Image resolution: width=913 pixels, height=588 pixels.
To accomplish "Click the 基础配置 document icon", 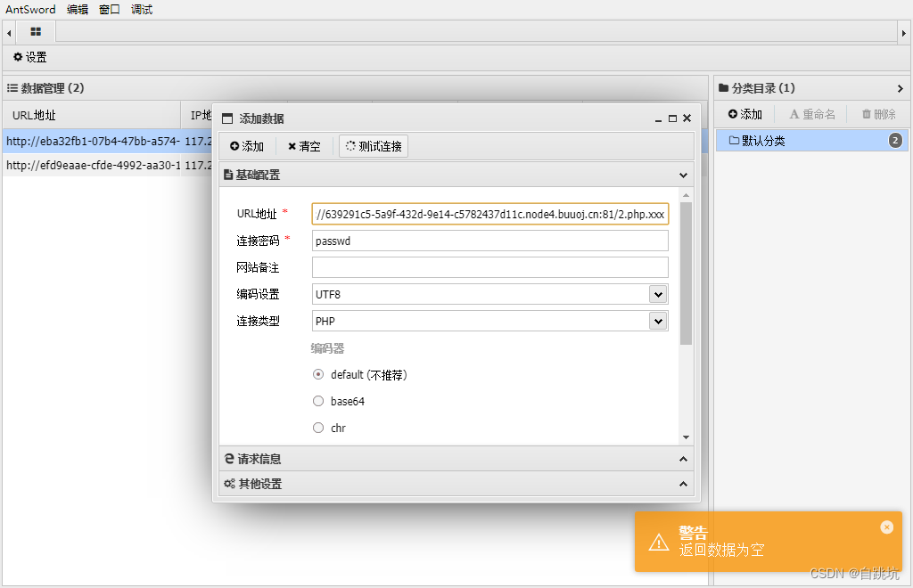I will pyautogui.click(x=228, y=175).
